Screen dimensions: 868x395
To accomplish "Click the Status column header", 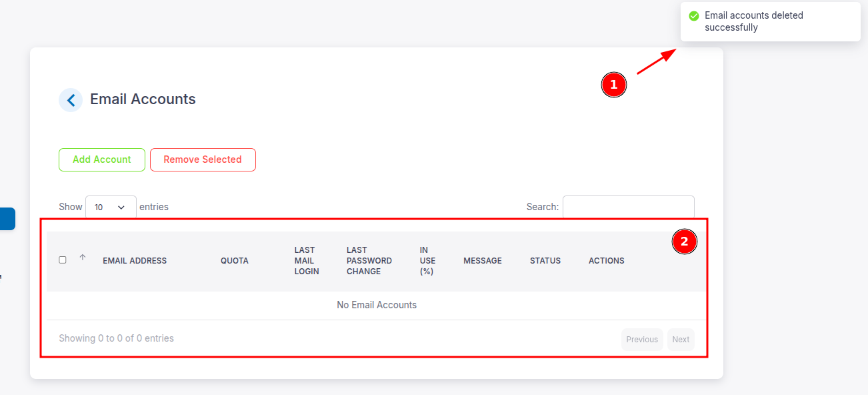I will (545, 261).
